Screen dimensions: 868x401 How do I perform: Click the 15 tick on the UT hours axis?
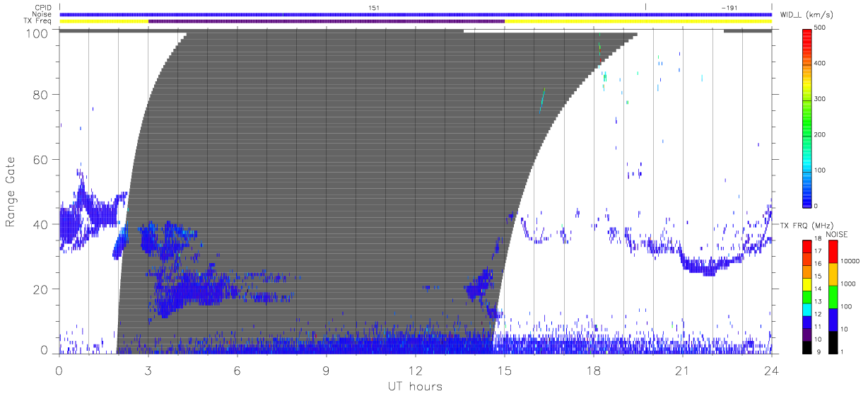pos(505,370)
